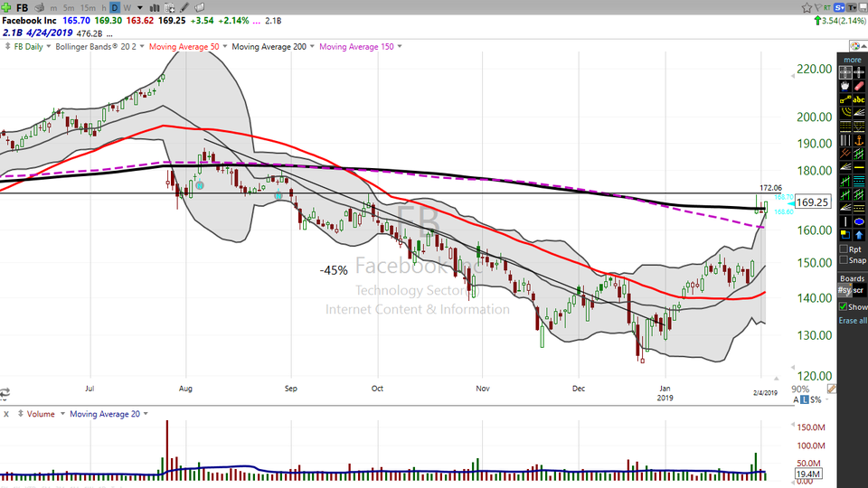Viewport: 868px width, 488px height.
Task: Click the flag icon at top right
Action: coord(818,8)
